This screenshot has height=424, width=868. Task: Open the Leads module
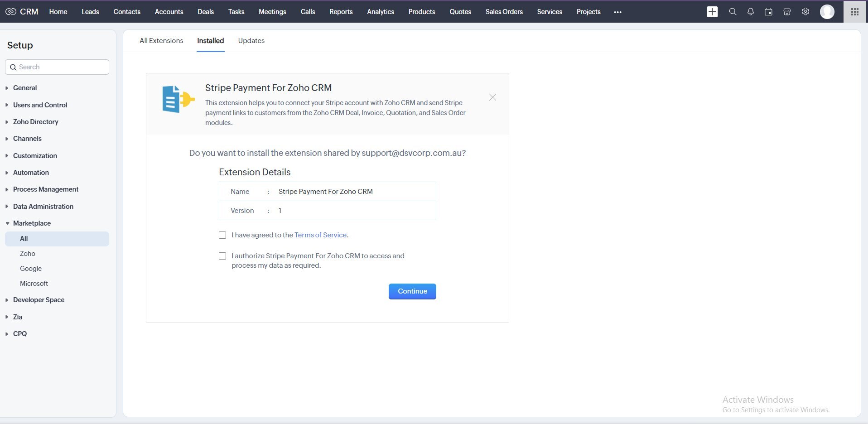tap(90, 12)
